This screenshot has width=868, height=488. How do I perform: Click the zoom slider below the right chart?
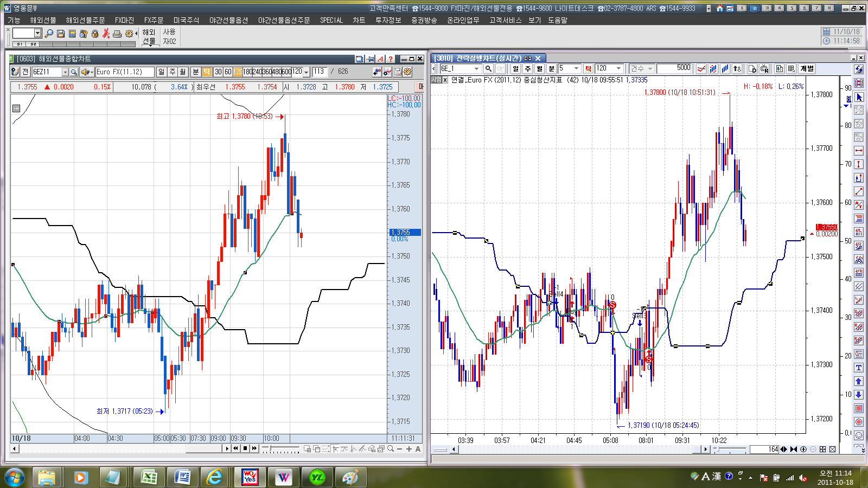730,449
